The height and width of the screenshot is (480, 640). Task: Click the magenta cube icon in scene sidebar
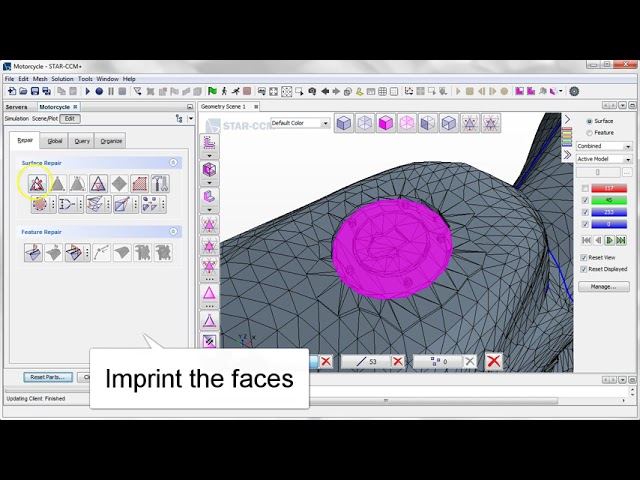pyautogui.click(x=209, y=169)
